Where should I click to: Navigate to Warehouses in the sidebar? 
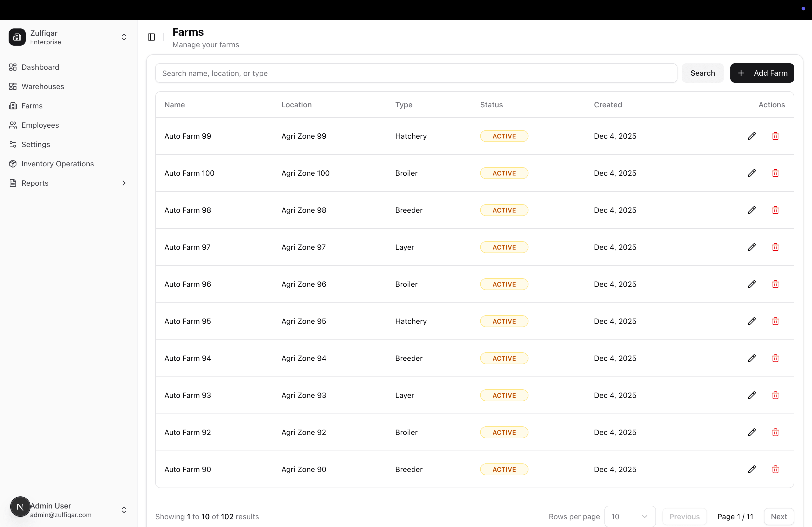[42, 86]
